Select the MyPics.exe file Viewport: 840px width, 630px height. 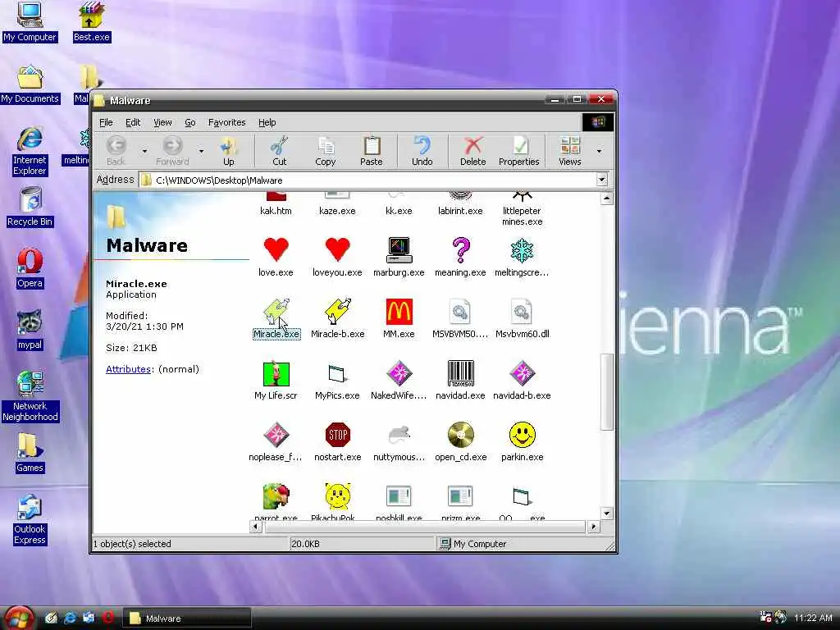(337, 380)
